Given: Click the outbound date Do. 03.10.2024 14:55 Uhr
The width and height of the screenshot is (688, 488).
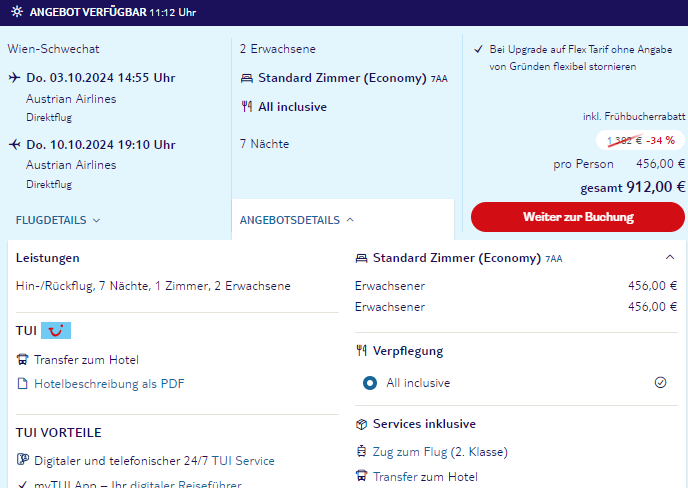Looking at the screenshot, I should pyautogui.click(x=100, y=78).
